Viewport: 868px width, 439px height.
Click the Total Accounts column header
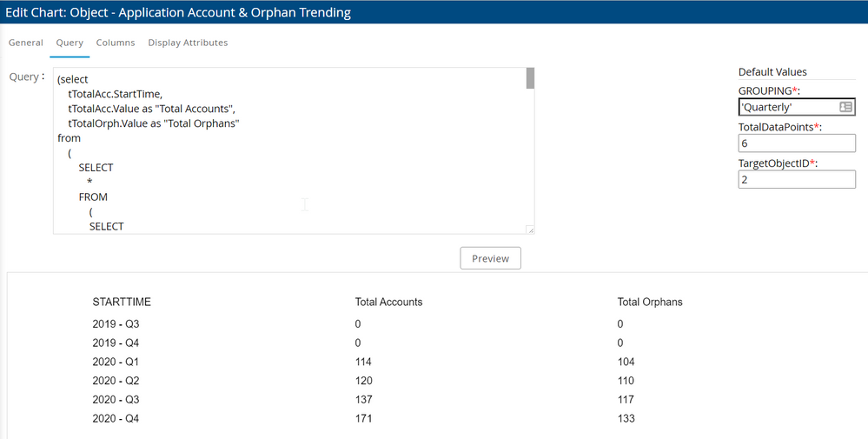point(388,303)
